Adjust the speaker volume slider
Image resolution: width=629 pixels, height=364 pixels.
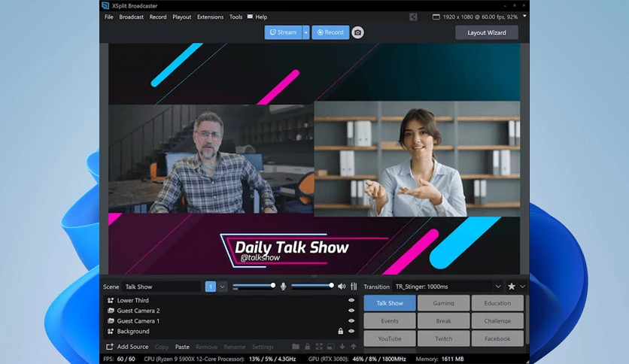312,286
